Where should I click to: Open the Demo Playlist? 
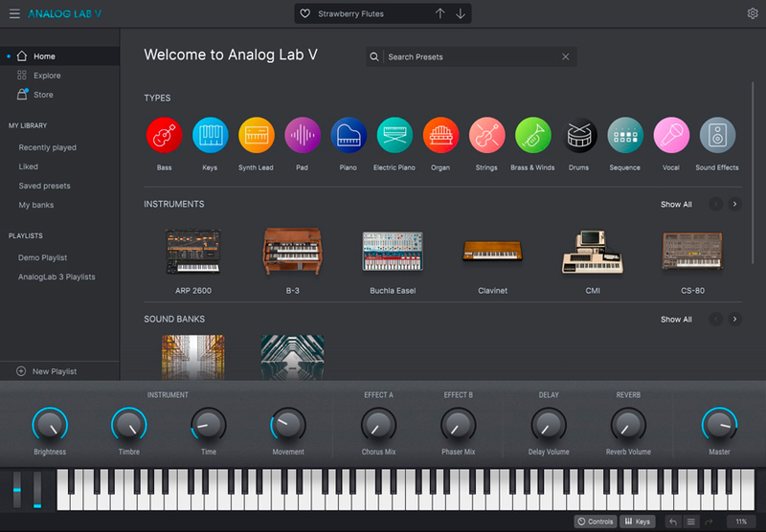coord(42,257)
